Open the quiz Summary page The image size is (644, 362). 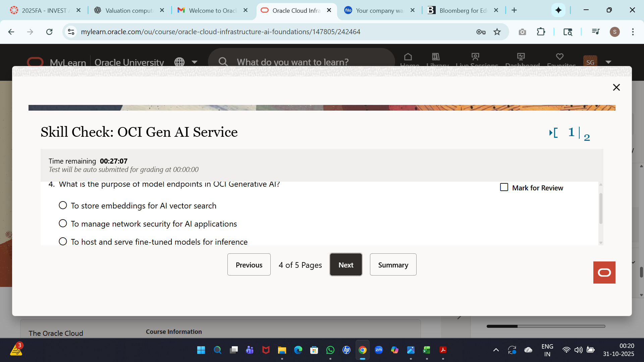point(393,264)
